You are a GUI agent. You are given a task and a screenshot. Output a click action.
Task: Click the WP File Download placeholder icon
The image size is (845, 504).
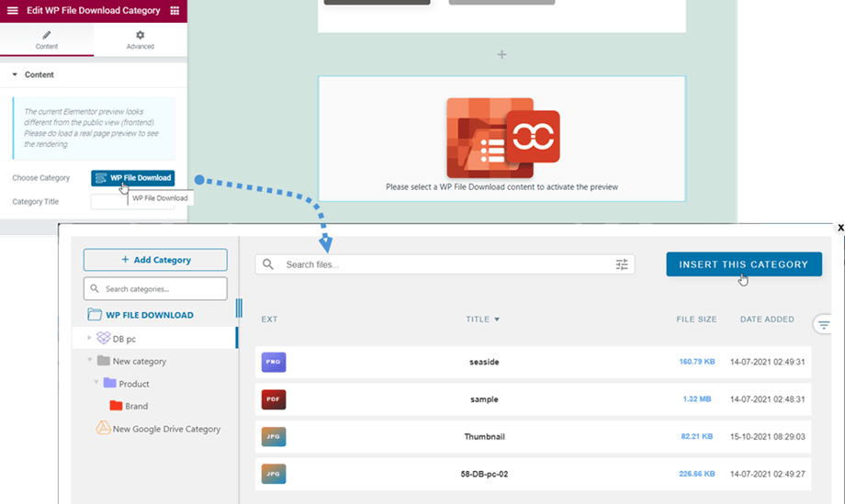click(501, 138)
